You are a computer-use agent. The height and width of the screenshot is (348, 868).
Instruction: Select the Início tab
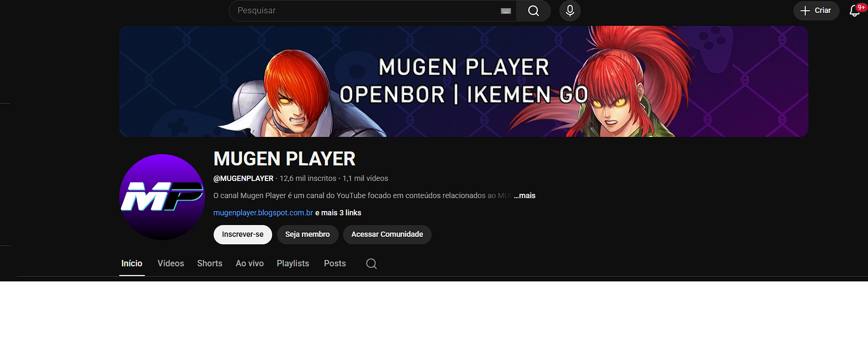click(132, 264)
